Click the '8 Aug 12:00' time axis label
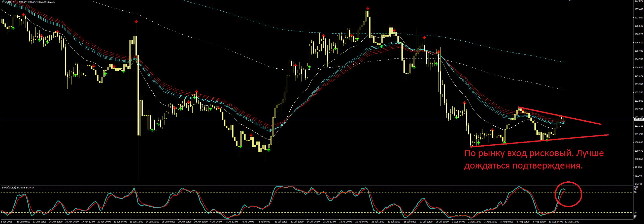The height and width of the screenshot is (224, 644). point(523,222)
